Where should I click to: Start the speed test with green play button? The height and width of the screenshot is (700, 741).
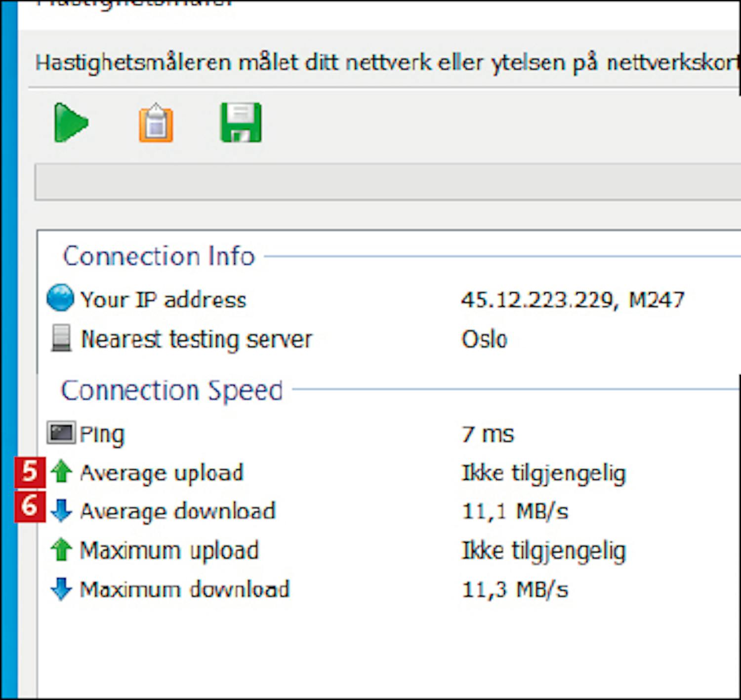[70, 123]
